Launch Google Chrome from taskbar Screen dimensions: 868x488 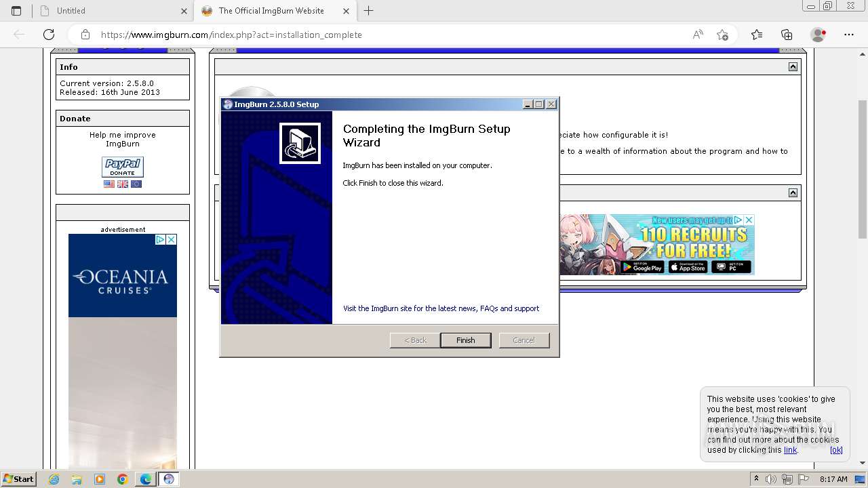click(123, 479)
